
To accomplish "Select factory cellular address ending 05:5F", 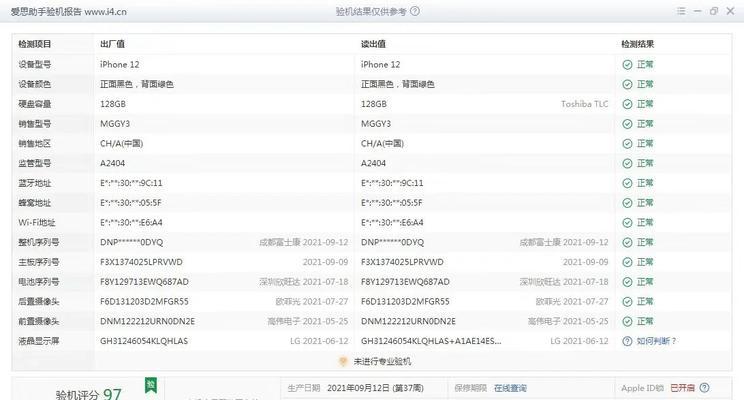I will (130, 203).
